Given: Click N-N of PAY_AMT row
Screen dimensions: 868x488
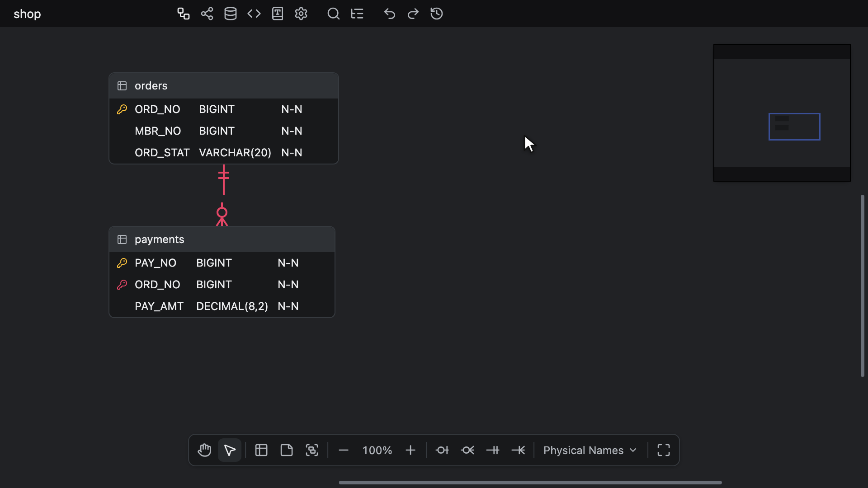Looking at the screenshot, I should [x=288, y=306].
